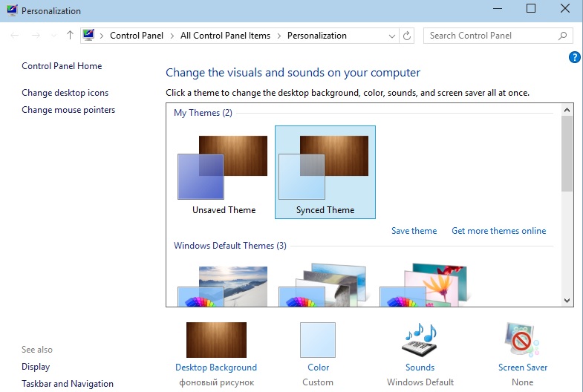Select the Synced Theme
This screenshot has height=392, width=583.
(325, 172)
